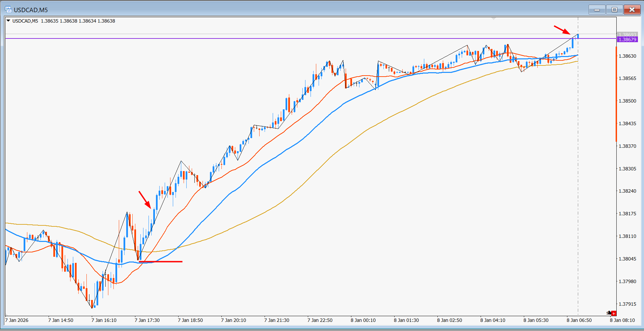Click the dashed vertical line near last candle

click(578, 169)
